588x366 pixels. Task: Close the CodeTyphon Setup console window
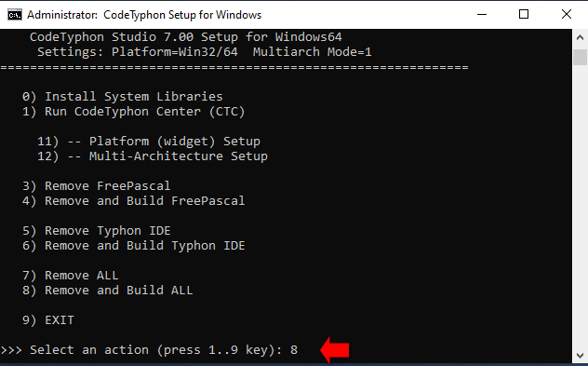pos(567,15)
